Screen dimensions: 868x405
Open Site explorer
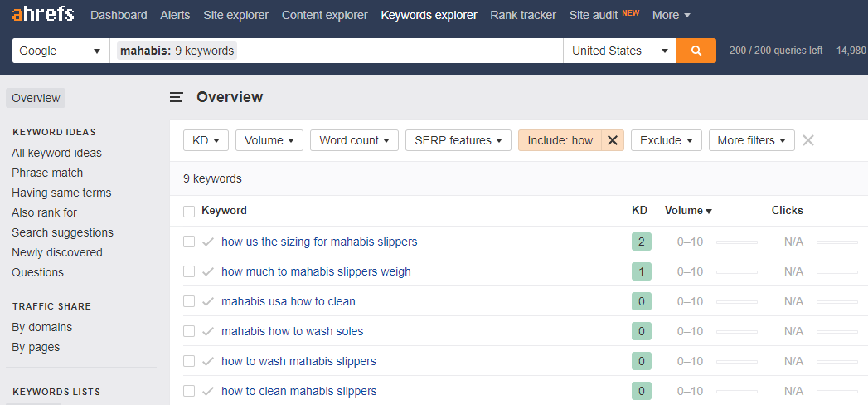[235, 15]
